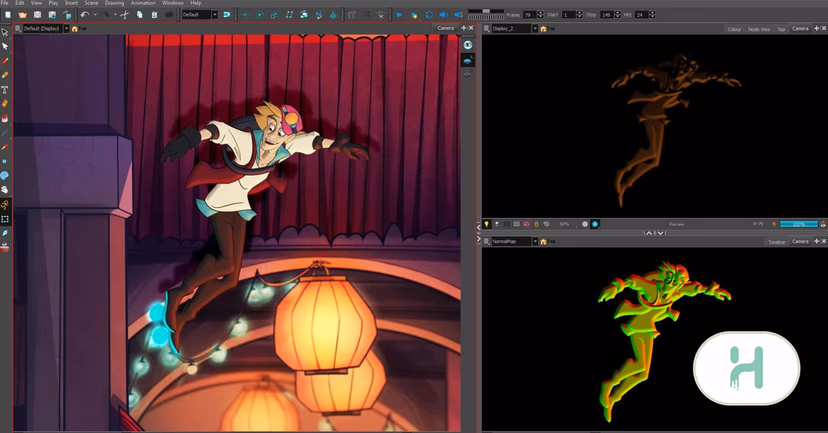The image size is (828, 433).
Task: Click the blue 100% progress bar in Display_2 view
Action: tap(799, 224)
